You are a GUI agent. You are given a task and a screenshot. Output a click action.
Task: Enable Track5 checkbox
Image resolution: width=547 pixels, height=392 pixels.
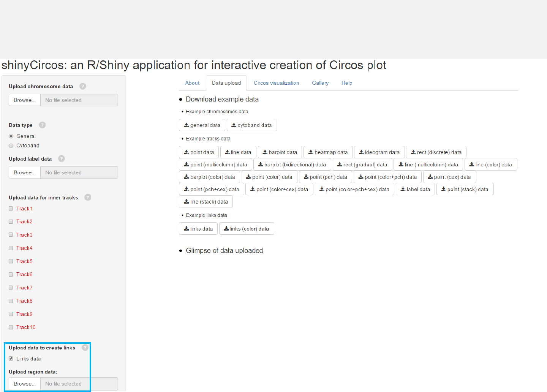[x=11, y=261]
